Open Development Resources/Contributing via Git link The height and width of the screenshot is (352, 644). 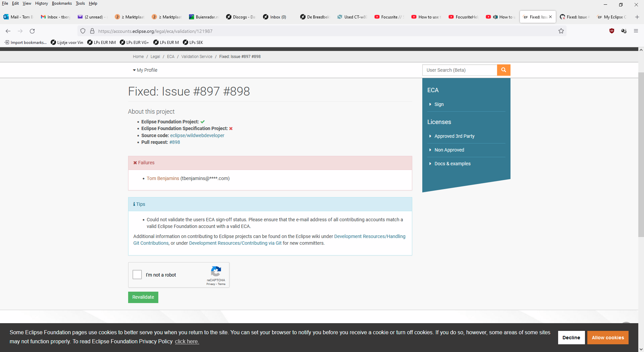[235, 243]
